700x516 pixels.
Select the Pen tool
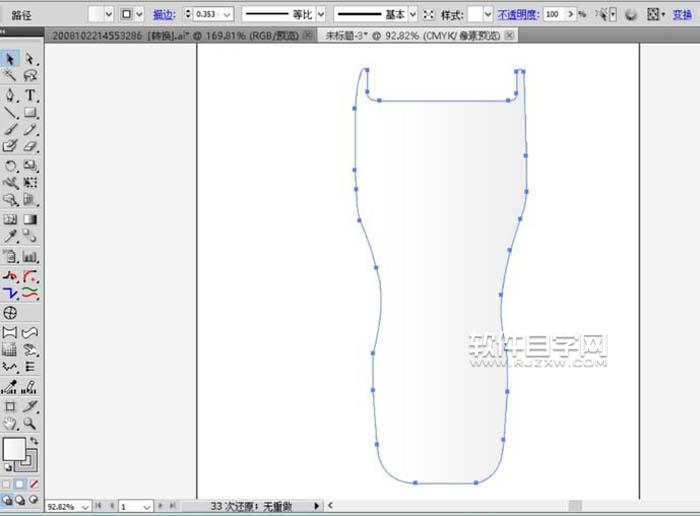point(10,95)
